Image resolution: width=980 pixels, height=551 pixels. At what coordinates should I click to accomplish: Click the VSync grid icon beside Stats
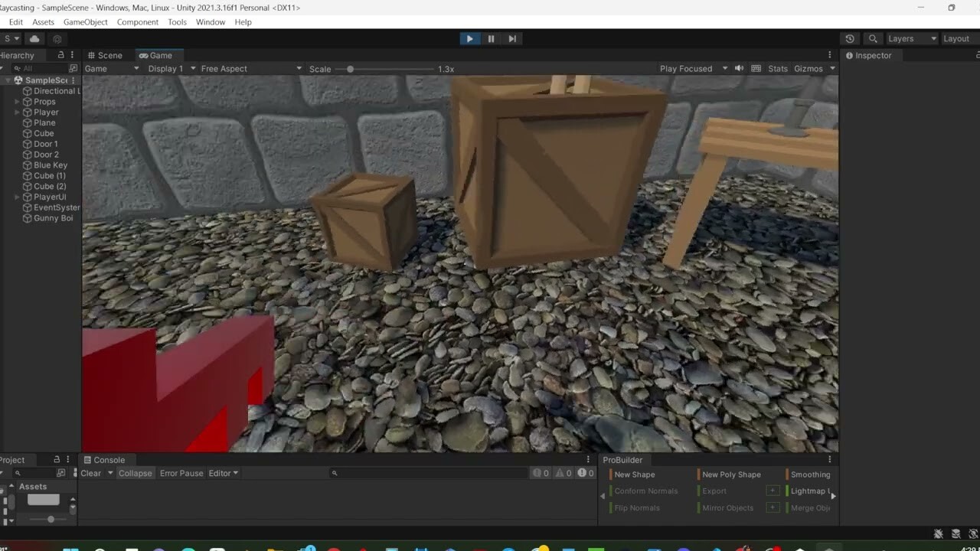pyautogui.click(x=756, y=68)
